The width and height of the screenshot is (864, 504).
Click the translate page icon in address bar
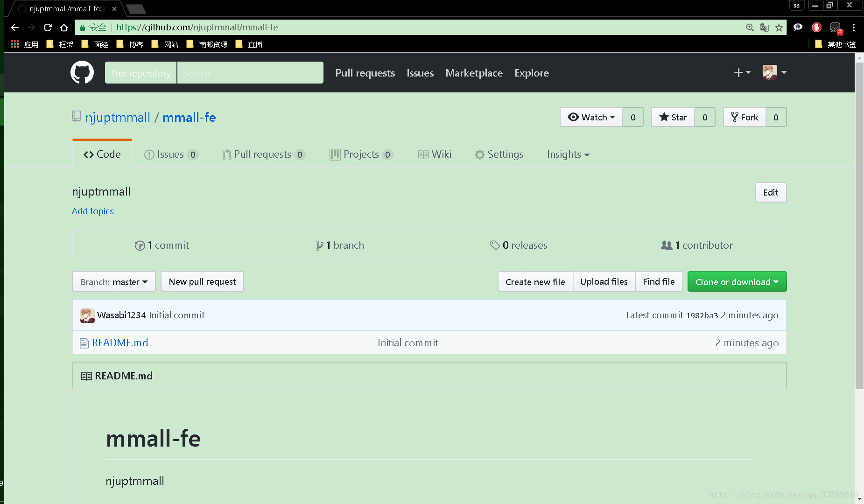(764, 28)
